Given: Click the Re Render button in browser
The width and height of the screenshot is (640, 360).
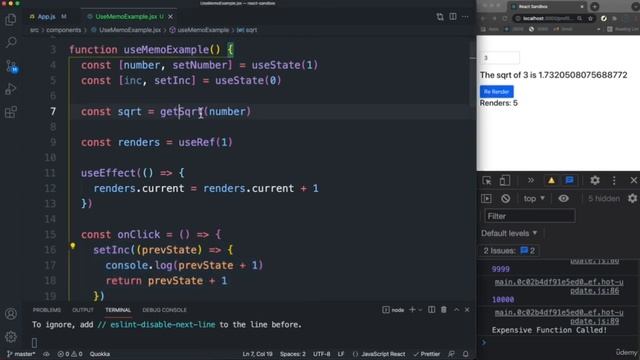Looking at the screenshot, I should [496, 91].
